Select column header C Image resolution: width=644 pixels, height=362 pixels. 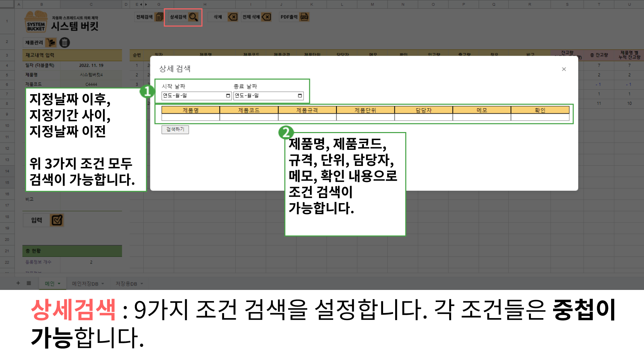(91, 4)
